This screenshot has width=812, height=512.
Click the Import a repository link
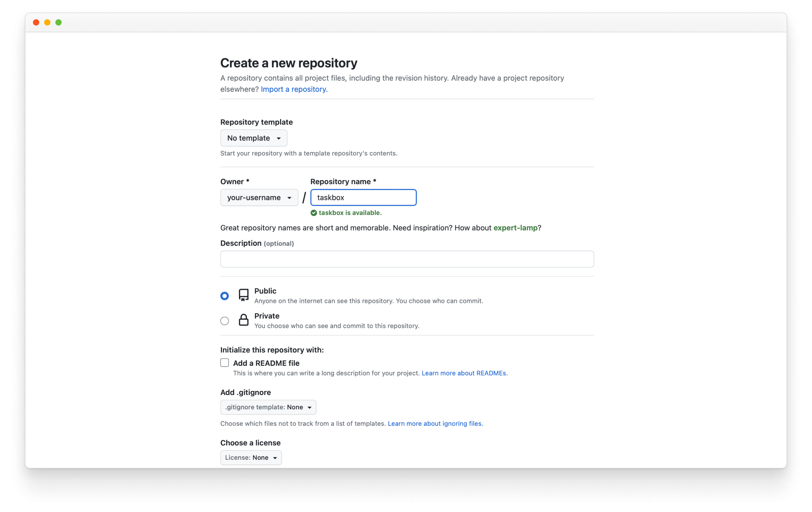(293, 89)
